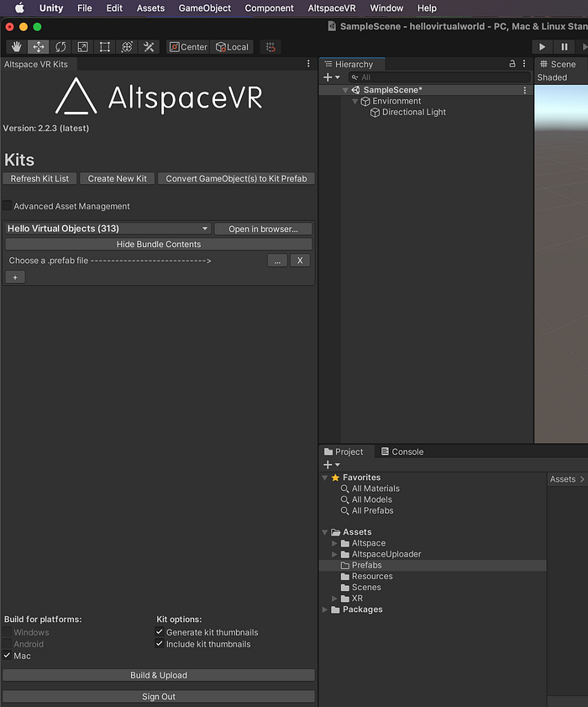The height and width of the screenshot is (707, 588).
Task: Select the Hand tool
Action: [17, 47]
